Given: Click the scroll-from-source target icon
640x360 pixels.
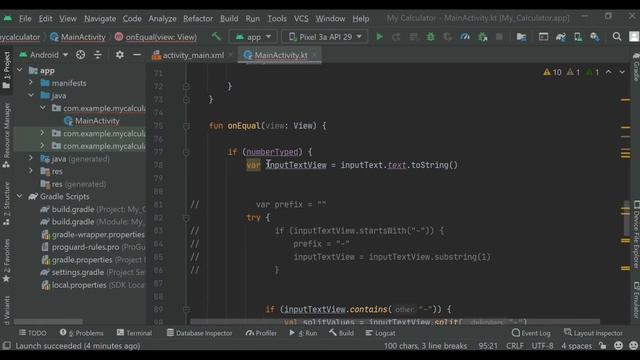Looking at the screenshot, I should 80,55.
